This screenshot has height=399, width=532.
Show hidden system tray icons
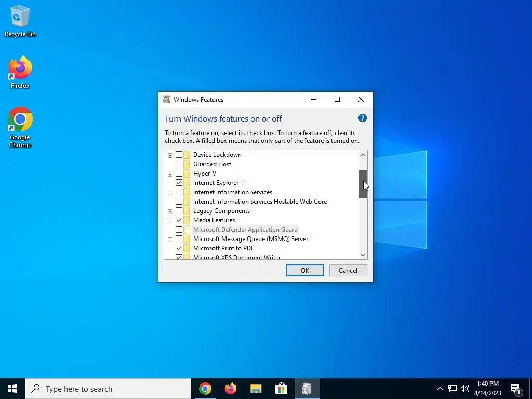(x=440, y=389)
